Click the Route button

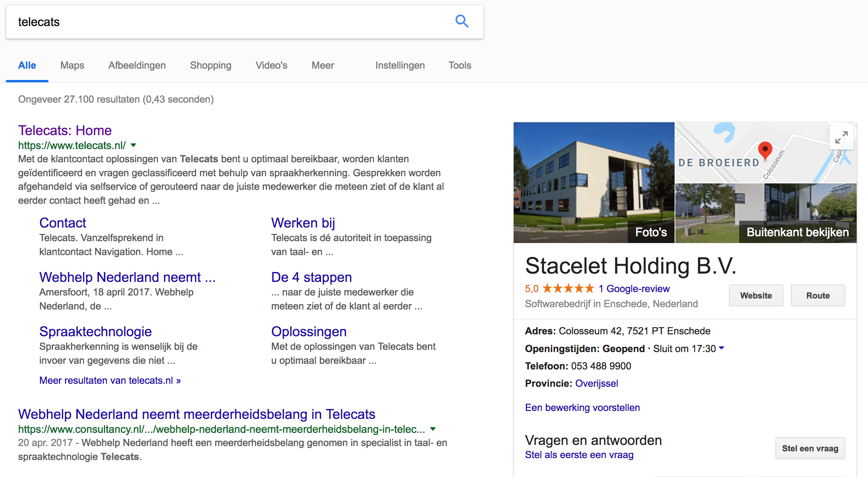pos(818,295)
